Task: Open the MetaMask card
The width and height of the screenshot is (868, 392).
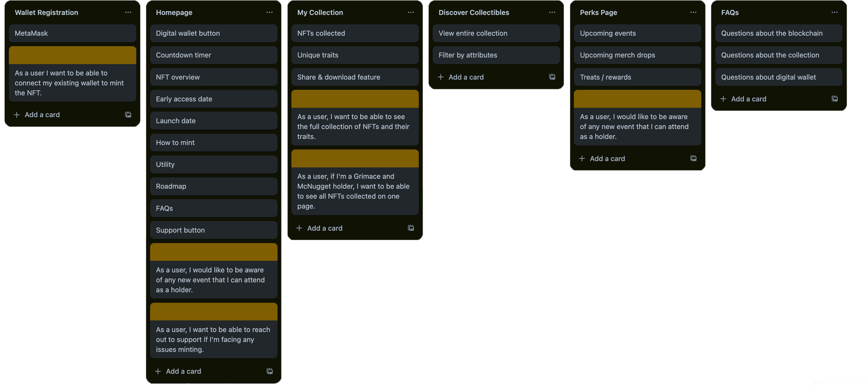Action: tap(72, 33)
